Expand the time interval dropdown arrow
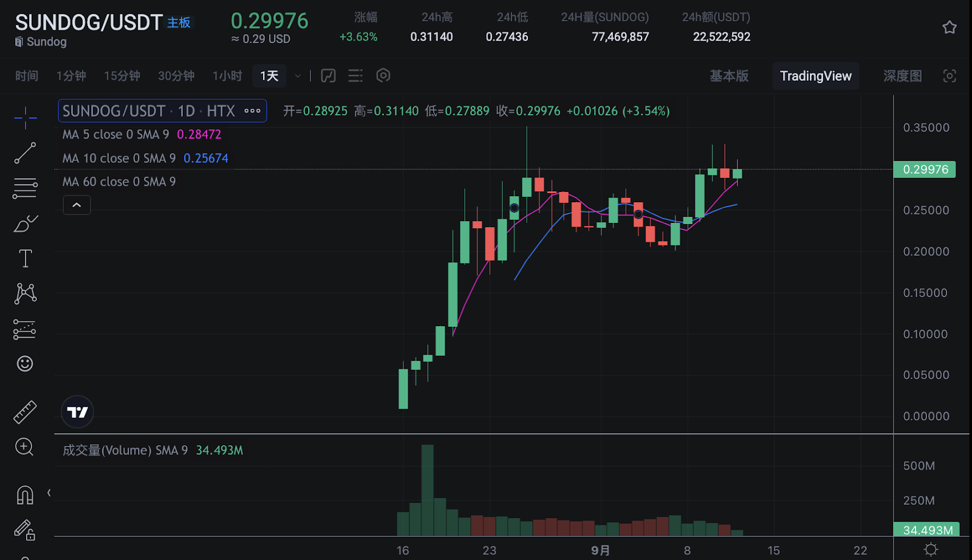 click(298, 76)
